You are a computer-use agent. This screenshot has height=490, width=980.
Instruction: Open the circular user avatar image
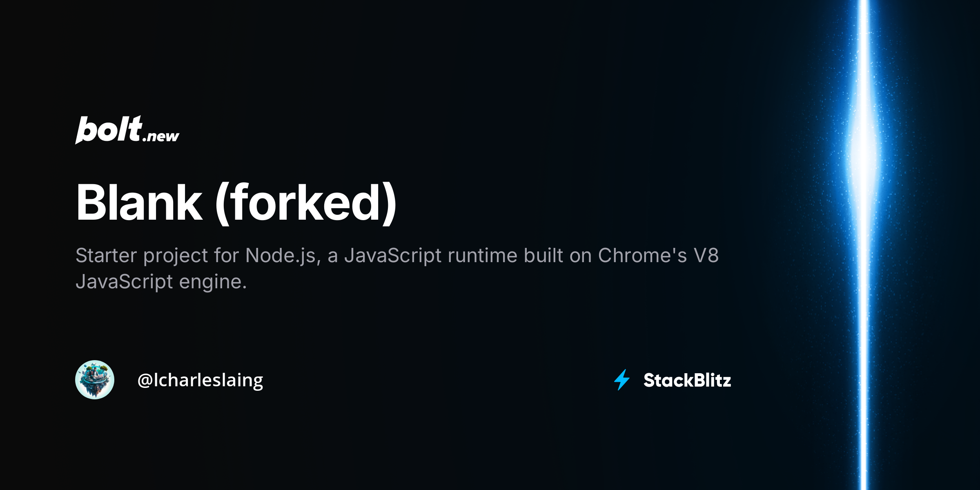coord(95,380)
